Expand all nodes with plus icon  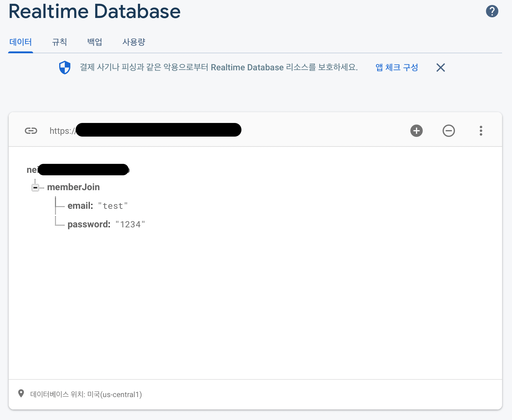click(x=416, y=131)
